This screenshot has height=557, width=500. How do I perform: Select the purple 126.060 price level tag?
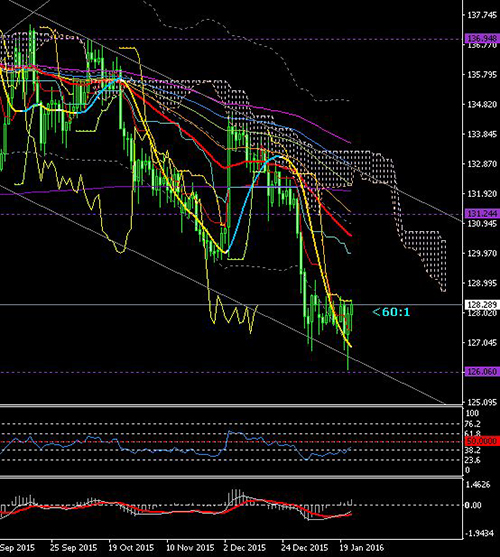482,372
